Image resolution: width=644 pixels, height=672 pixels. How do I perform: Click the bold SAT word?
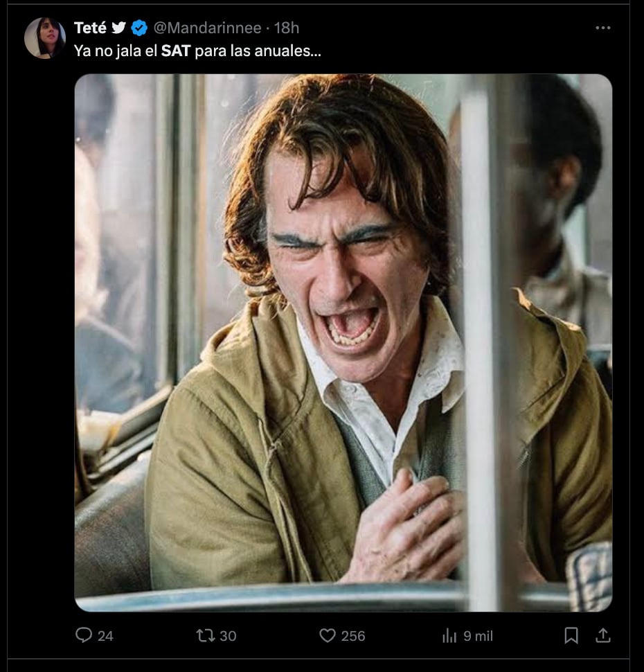(x=176, y=51)
